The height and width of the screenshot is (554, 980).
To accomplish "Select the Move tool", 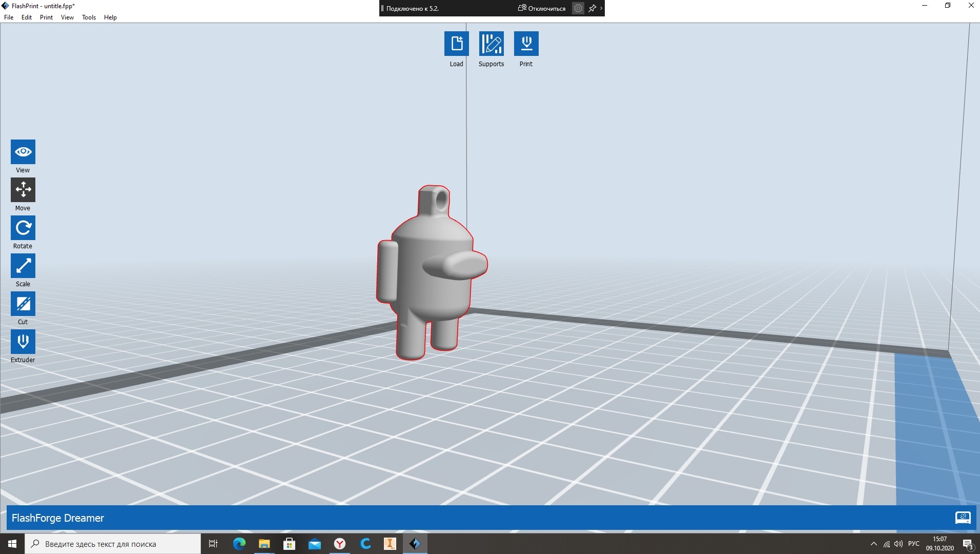I will click(23, 190).
